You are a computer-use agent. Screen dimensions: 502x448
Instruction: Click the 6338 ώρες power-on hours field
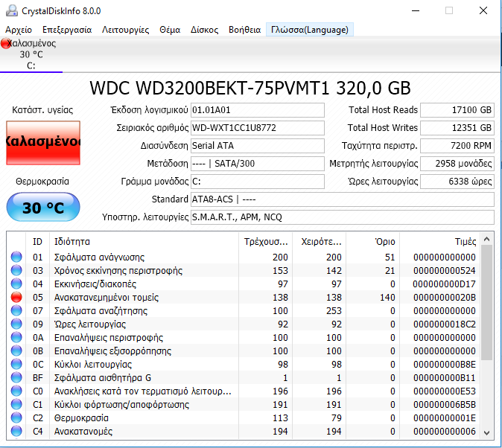[x=457, y=182]
